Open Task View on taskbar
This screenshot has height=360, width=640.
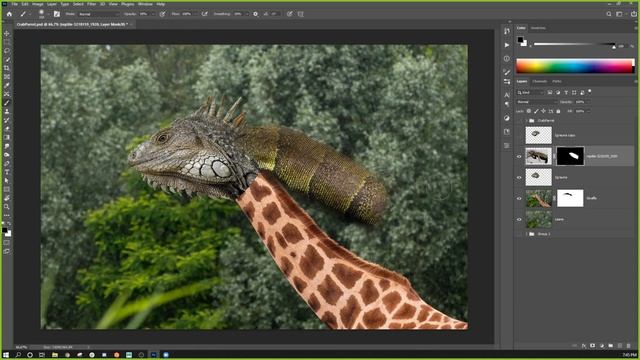[42, 355]
